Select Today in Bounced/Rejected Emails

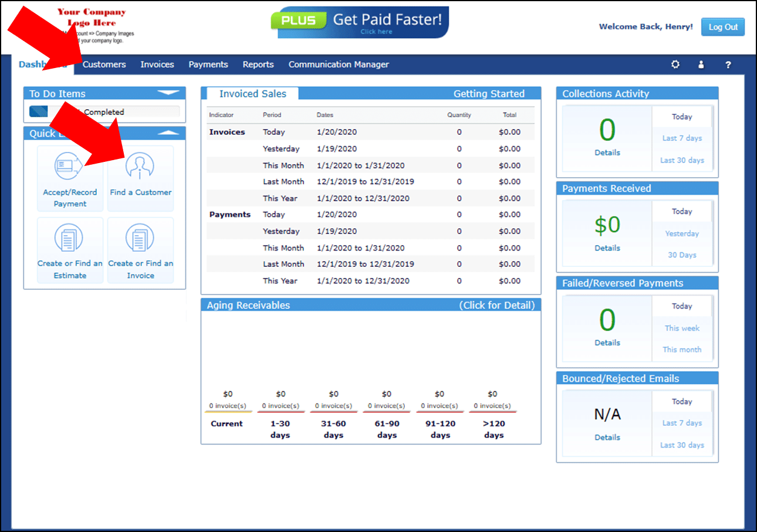tap(682, 402)
